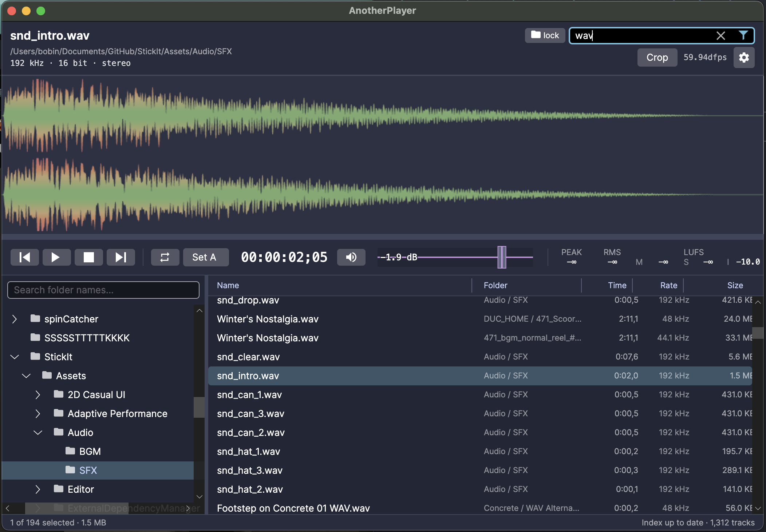
Task: Collapse the StickIt folder
Action: [x=15, y=357]
